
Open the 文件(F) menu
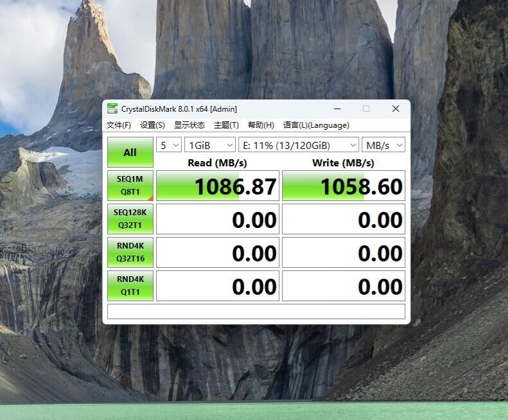pyautogui.click(x=119, y=125)
